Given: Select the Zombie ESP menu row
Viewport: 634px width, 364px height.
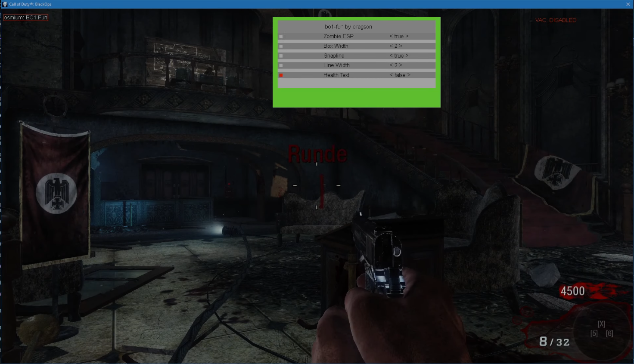Looking at the screenshot, I should 338,36.
